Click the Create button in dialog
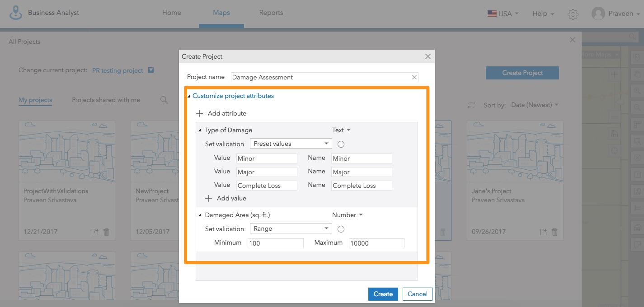Image resolution: width=644 pixels, height=307 pixels. [x=383, y=294]
